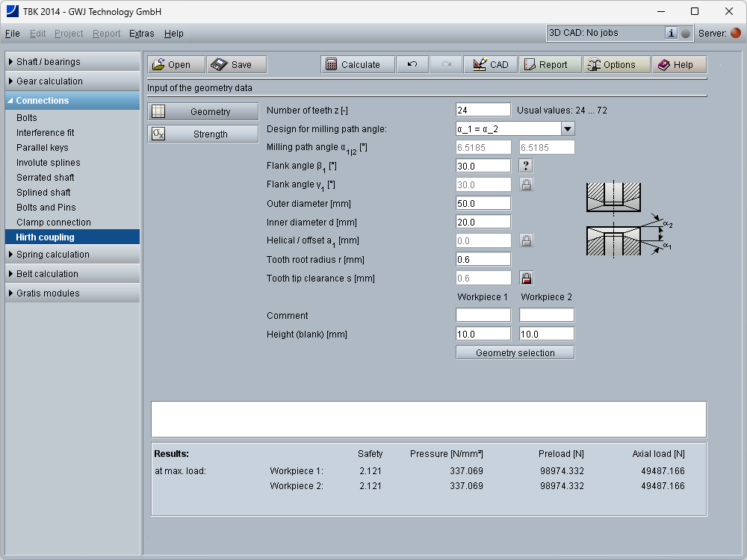The width and height of the screenshot is (747, 560).
Task: Toggle the flank angle γ lock
Action: [x=527, y=184]
